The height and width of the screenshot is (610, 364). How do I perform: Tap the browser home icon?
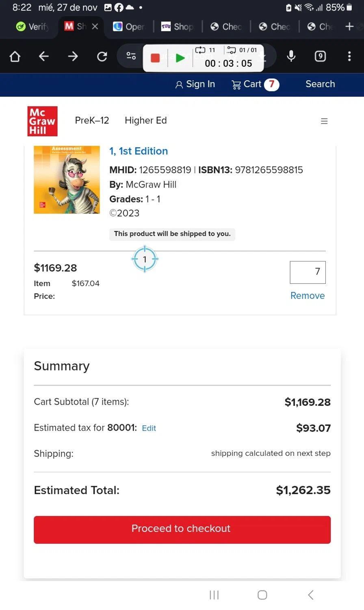pyautogui.click(x=15, y=56)
